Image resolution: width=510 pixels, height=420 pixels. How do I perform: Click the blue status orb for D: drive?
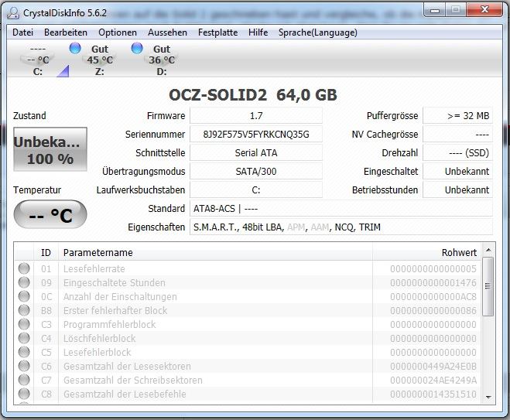137,48
